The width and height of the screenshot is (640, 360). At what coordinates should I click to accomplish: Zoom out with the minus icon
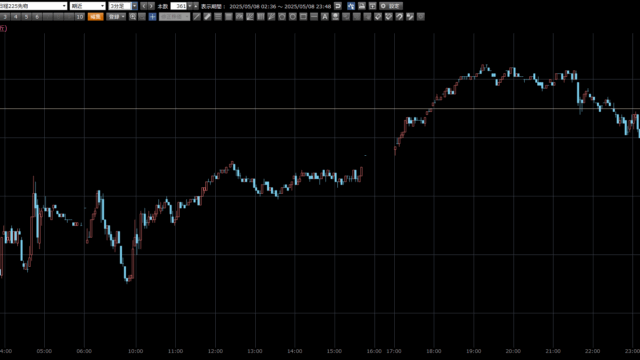[142, 17]
